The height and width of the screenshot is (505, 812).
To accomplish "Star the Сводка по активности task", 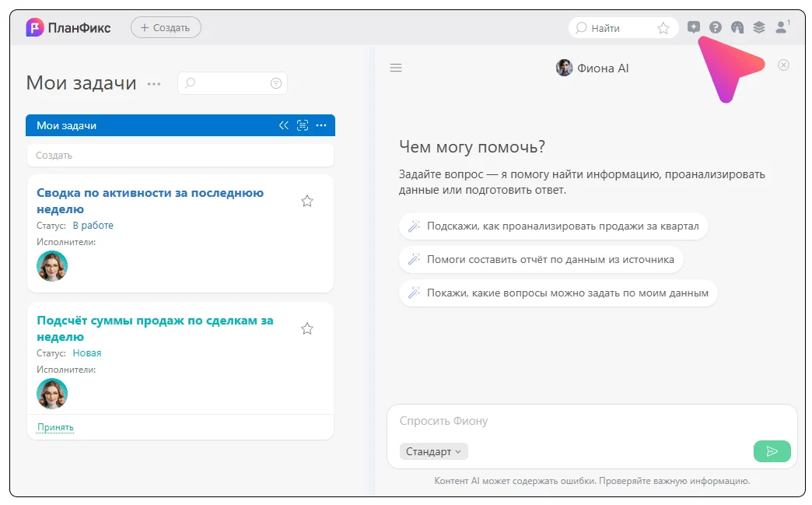I will point(307,201).
